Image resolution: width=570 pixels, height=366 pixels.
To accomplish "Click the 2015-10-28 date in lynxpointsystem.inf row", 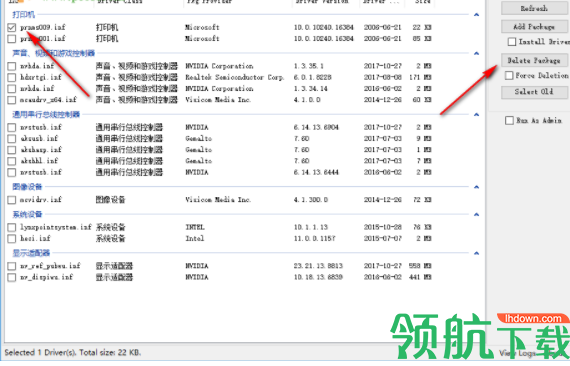I will coord(382,227).
